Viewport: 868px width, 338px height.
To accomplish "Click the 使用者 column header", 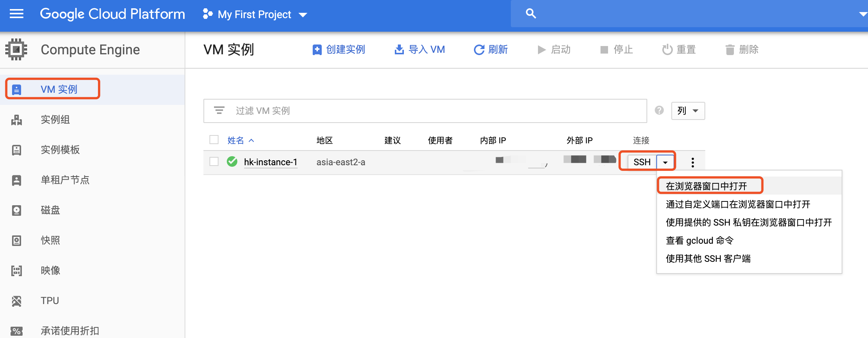I will pos(440,140).
